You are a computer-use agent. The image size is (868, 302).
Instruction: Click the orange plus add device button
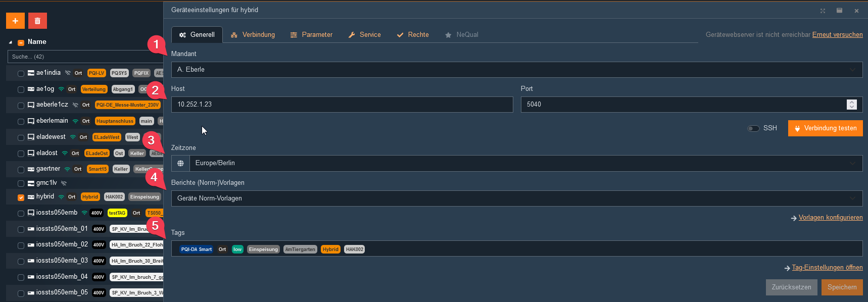(x=15, y=21)
